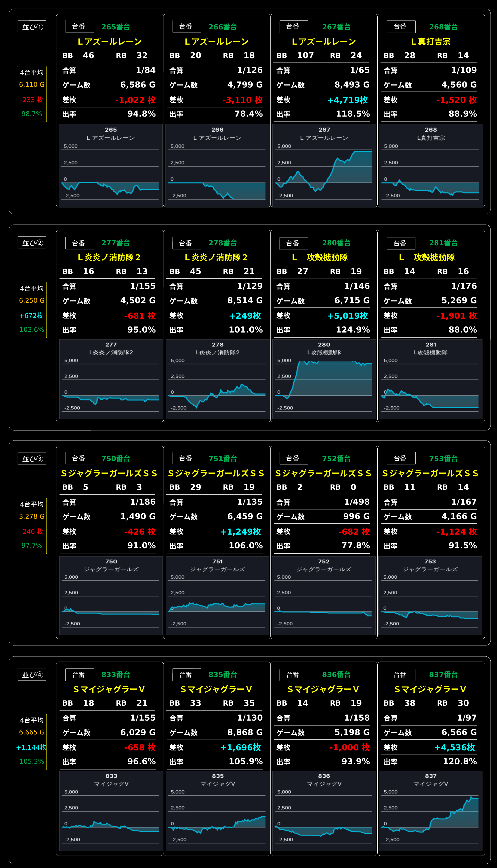
Task: Click the +4,719枚 difference value
Action: click(348, 100)
